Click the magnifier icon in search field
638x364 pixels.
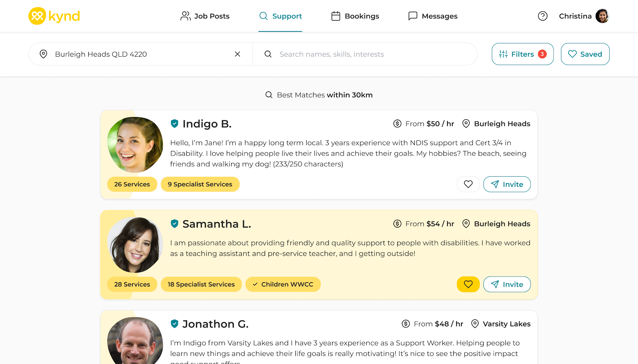coord(268,54)
